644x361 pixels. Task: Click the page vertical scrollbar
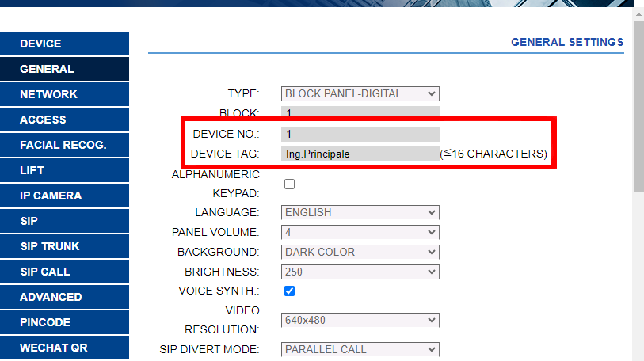[x=638, y=119]
